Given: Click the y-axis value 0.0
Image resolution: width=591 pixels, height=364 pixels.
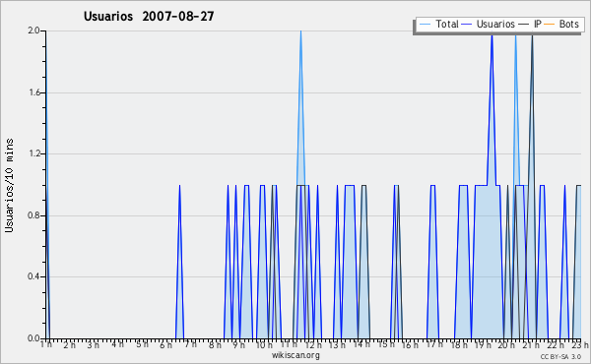Looking at the screenshot, I should point(33,338).
